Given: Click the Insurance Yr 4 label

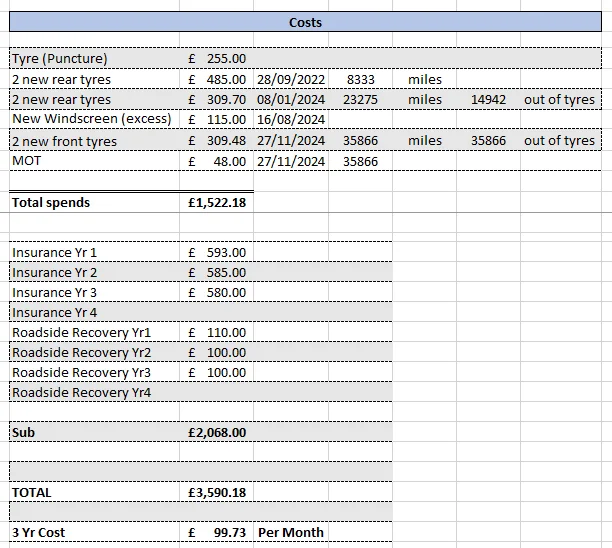Looking at the screenshot, I should click(54, 312).
